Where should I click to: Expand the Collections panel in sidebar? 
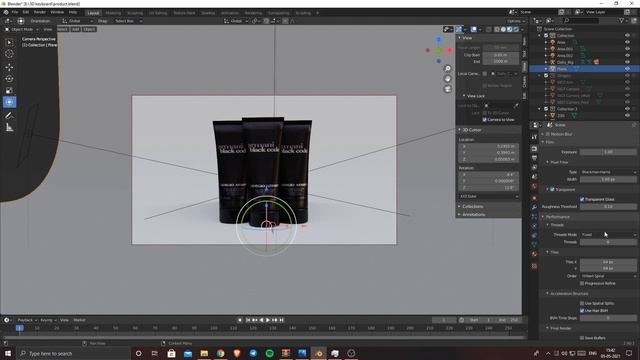coord(473,207)
